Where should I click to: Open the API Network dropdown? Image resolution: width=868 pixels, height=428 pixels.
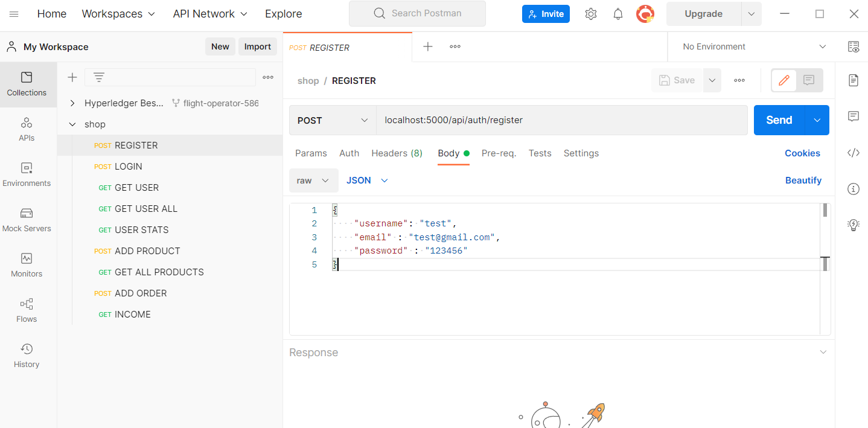tap(210, 14)
